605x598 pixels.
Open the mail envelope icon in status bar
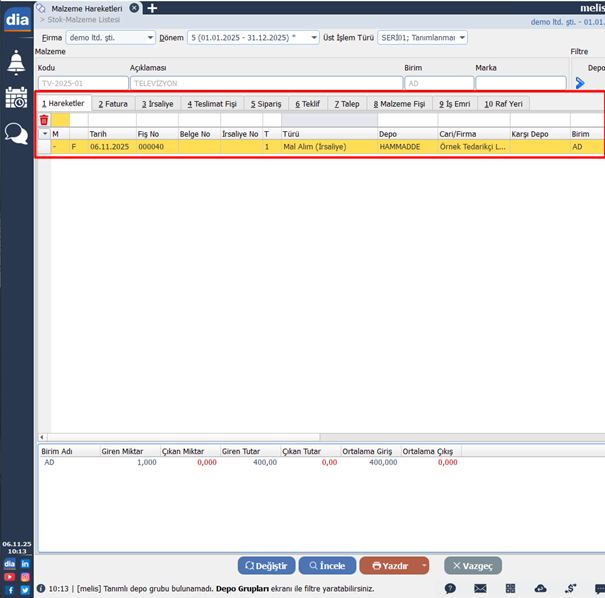pyautogui.click(x=480, y=589)
